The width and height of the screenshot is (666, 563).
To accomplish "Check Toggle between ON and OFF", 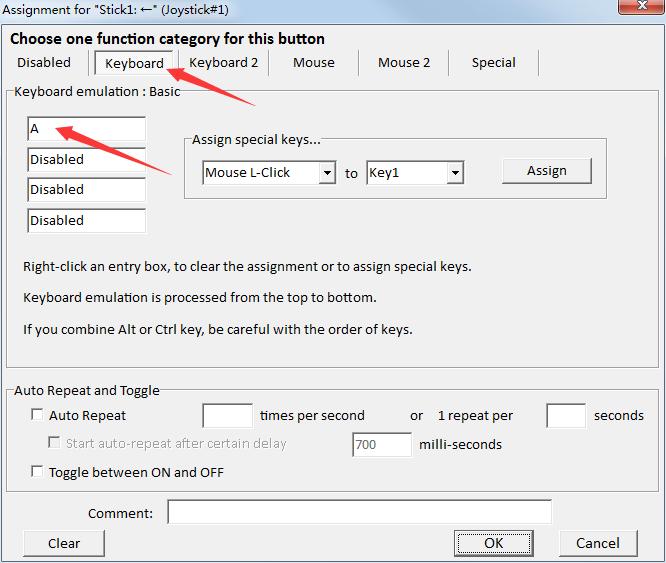I will click(x=38, y=472).
